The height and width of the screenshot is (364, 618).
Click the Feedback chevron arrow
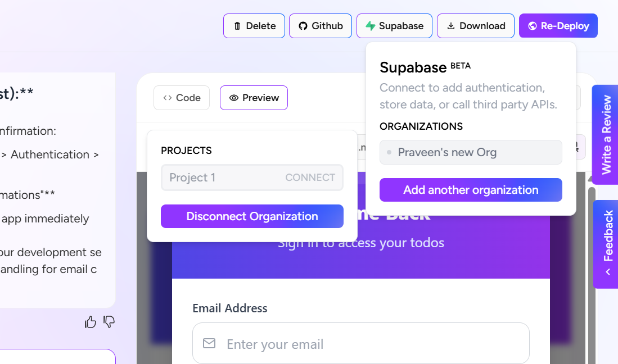tap(608, 272)
